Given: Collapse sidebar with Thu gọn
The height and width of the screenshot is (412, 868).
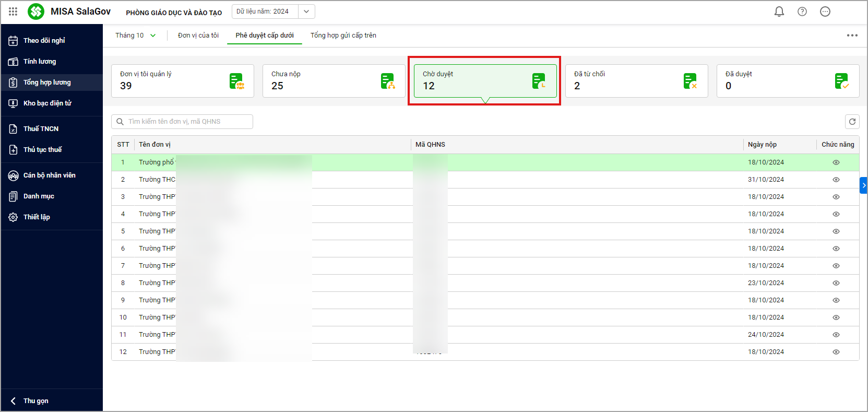Looking at the screenshot, I should [x=35, y=401].
